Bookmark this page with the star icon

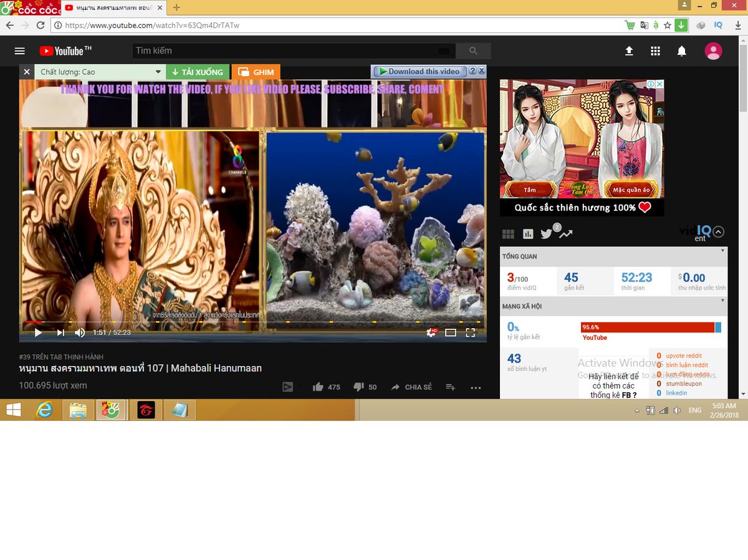pos(668,25)
